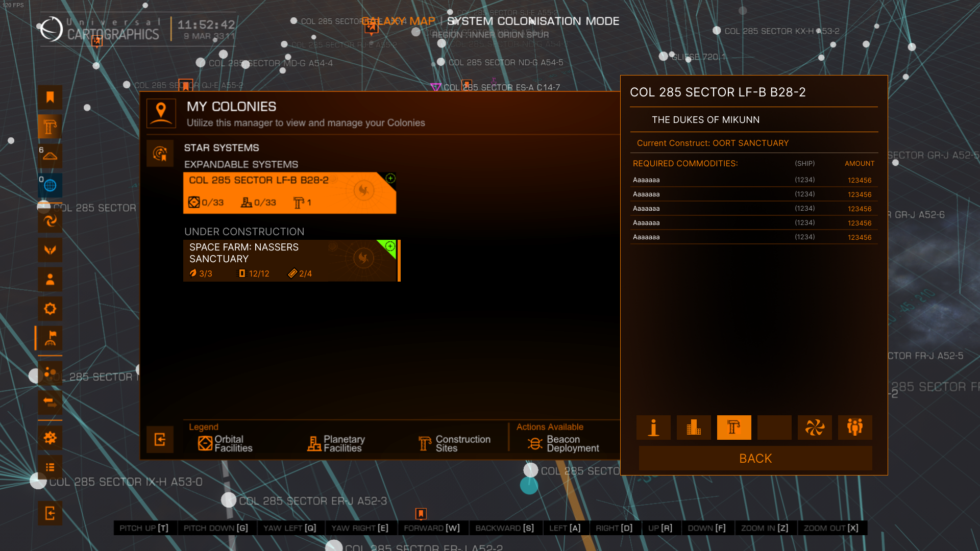The height and width of the screenshot is (551, 980).
Task: Click Construction Sites legend entry
Action: [454, 443]
